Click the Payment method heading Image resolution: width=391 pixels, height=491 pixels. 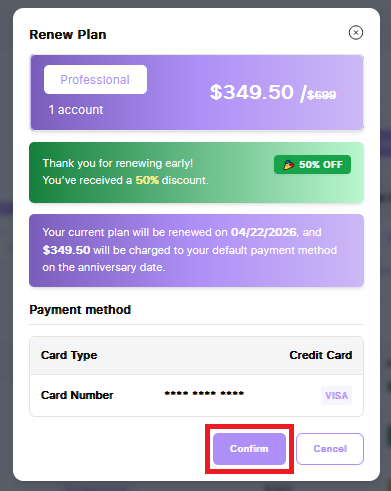click(x=80, y=310)
